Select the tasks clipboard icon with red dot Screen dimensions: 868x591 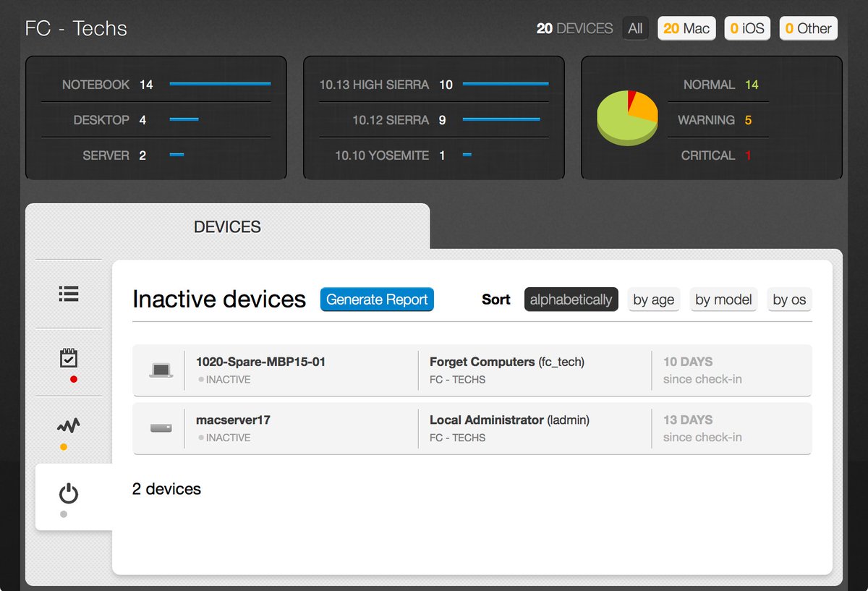coord(68,357)
